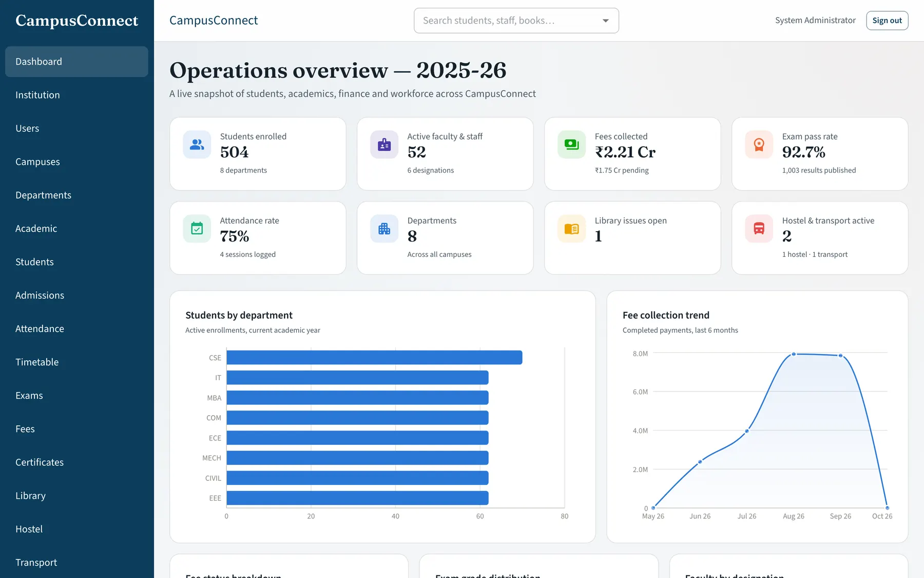924x578 pixels.
Task: Open the Attendance section
Action: pyautogui.click(x=76, y=329)
